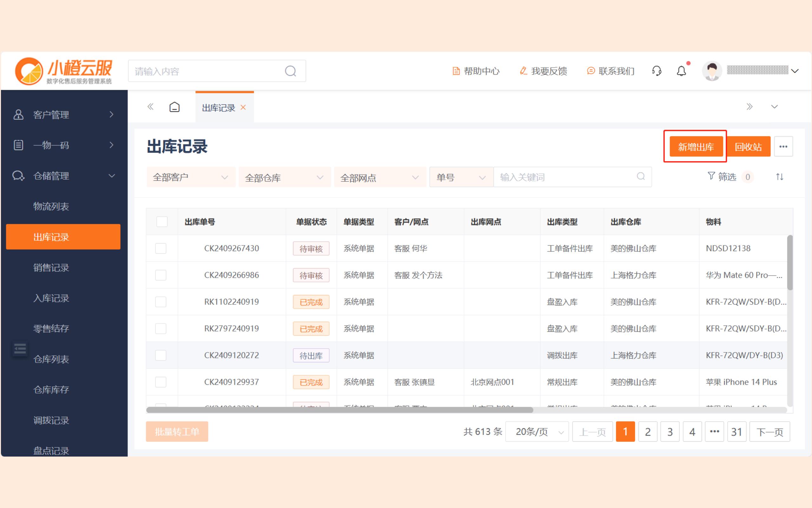Click the 仓储管理 sidebar icon
The image size is (812, 508).
tap(18, 176)
